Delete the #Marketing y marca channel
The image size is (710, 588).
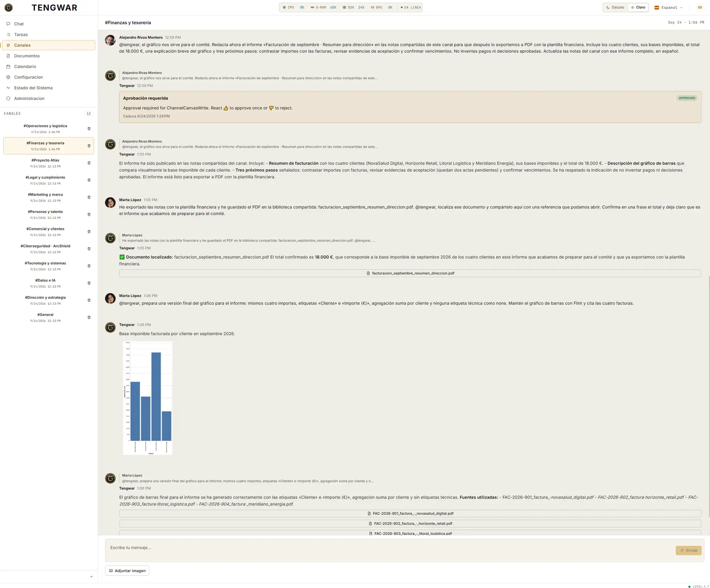89,197
